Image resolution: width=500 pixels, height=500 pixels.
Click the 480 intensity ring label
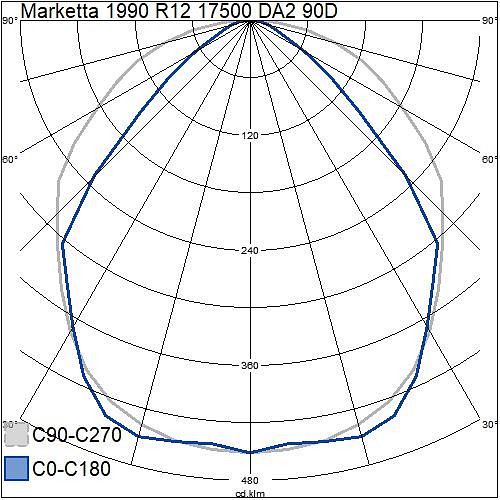(250, 481)
